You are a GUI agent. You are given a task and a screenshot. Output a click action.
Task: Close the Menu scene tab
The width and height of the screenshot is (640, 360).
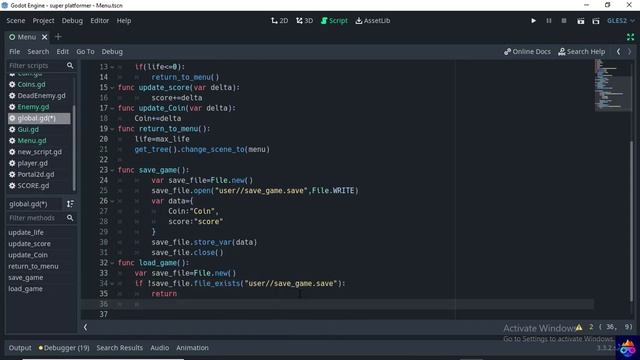44,37
